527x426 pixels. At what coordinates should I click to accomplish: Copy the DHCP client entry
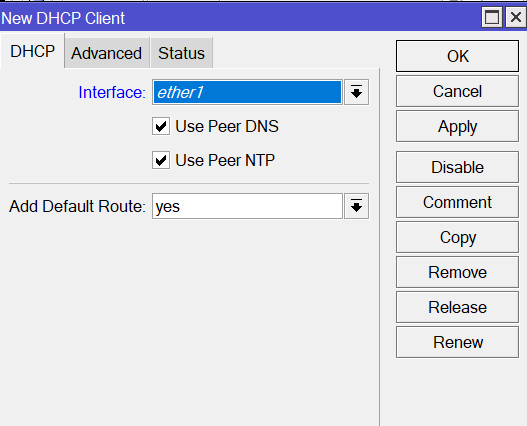click(x=457, y=237)
